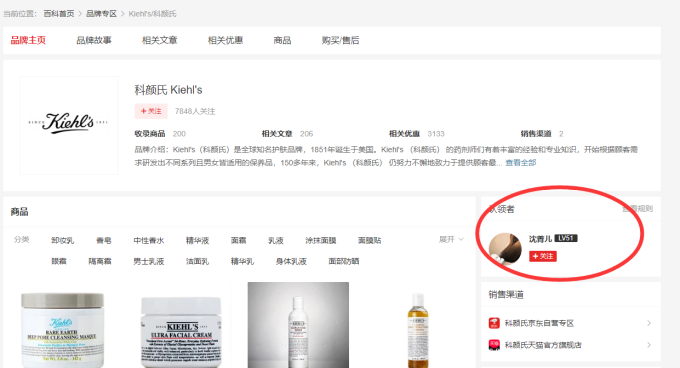The image size is (680, 368).
Task: Switch to the 品牌故事 tab
Action: click(x=94, y=40)
